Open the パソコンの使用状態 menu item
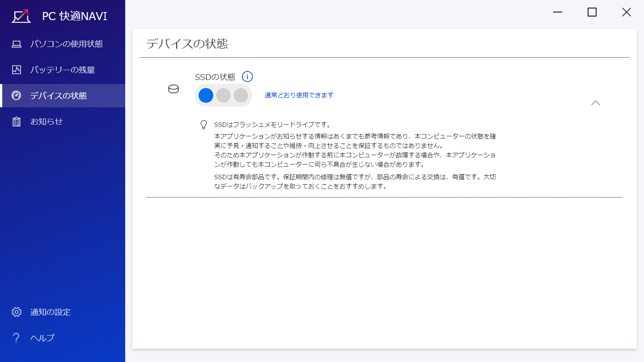Screen dimensions: 644x362 pos(66,44)
